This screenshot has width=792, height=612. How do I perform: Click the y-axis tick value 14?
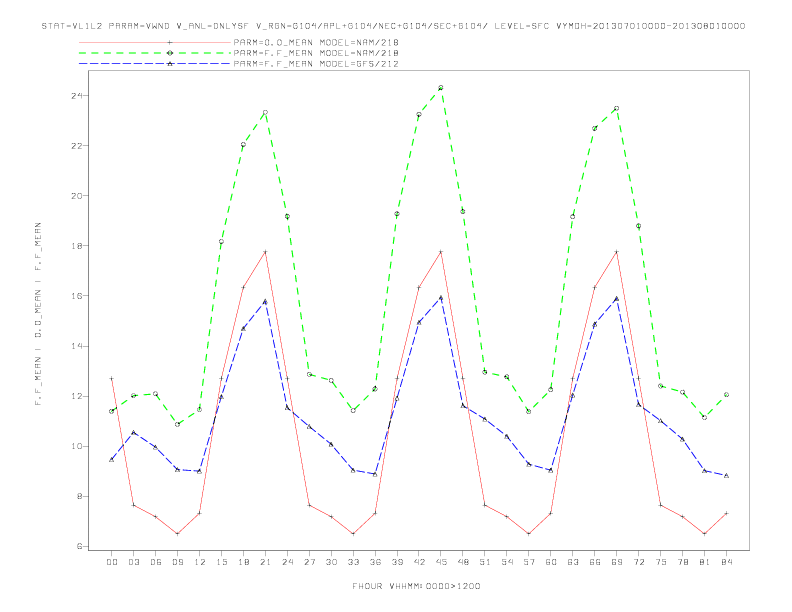tap(76, 346)
